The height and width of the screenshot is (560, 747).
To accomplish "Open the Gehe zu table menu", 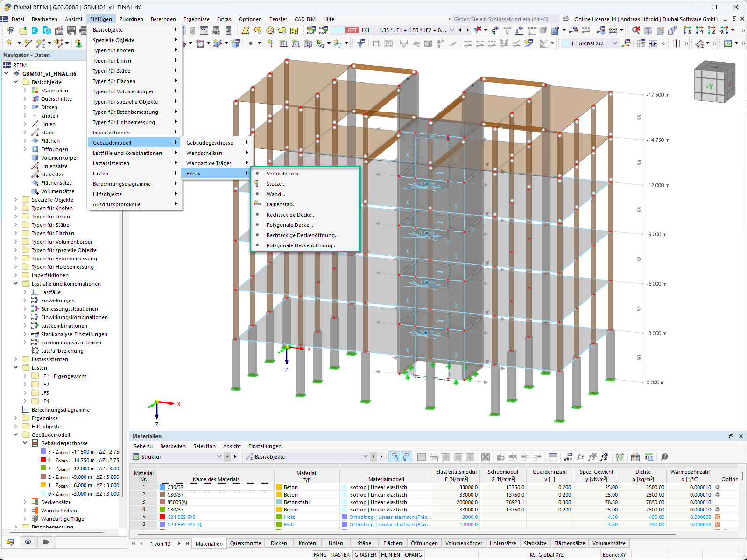I will pyautogui.click(x=143, y=446).
